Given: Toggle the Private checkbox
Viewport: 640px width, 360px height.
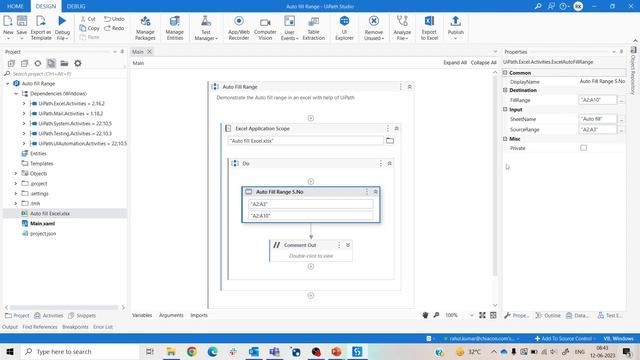Looking at the screenshot, I should [x=583, y=148].
